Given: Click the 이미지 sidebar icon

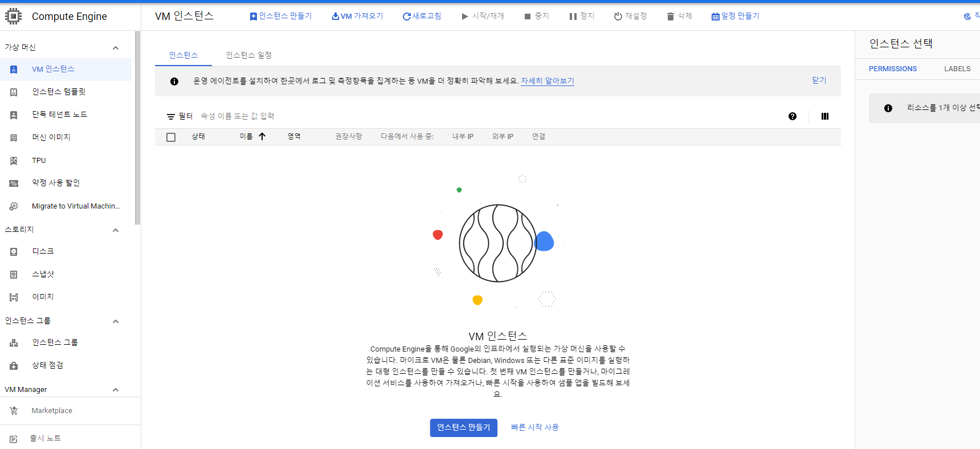Looking at the screenshot, I should (14, 297).
